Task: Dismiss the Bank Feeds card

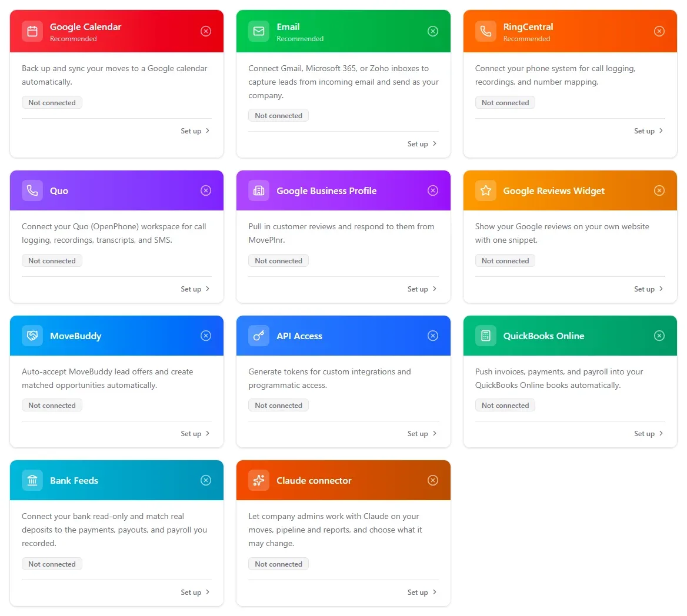Action: (206, 480)
